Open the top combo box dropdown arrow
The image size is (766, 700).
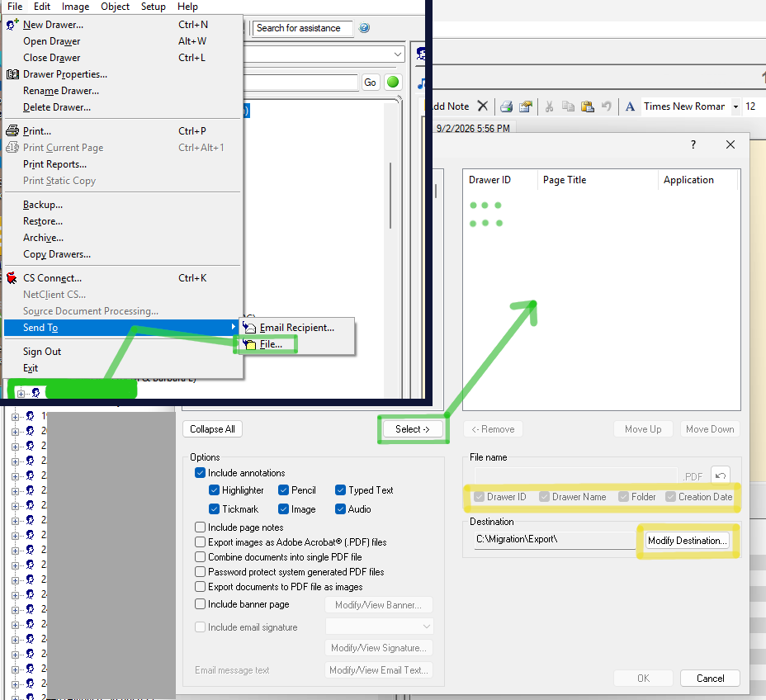(x=398, y=54)
